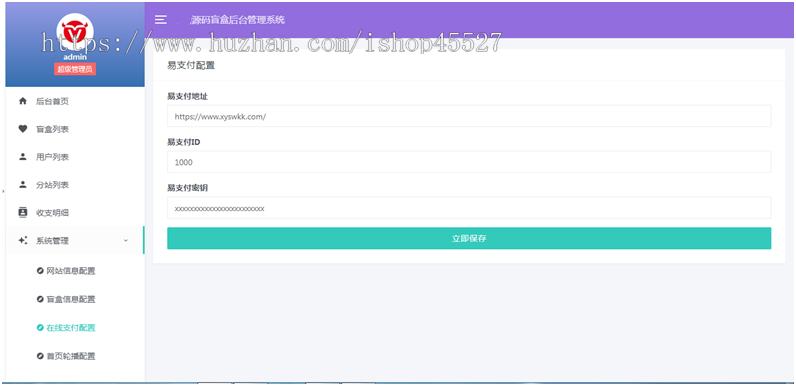Viewport: 796px width, 386px height.
Task: Click the ledger icon beside 收支明细
Action: click(22, 213)
